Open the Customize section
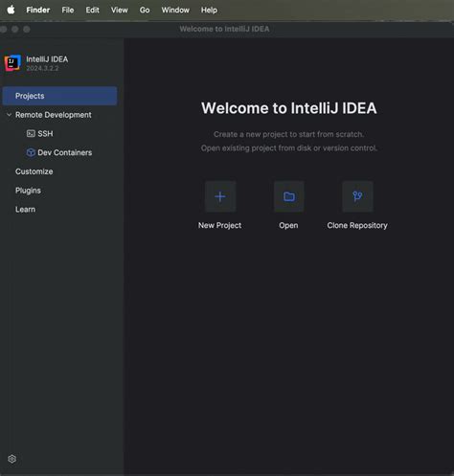This screenshot has height=476, width=454. point(34,171)
